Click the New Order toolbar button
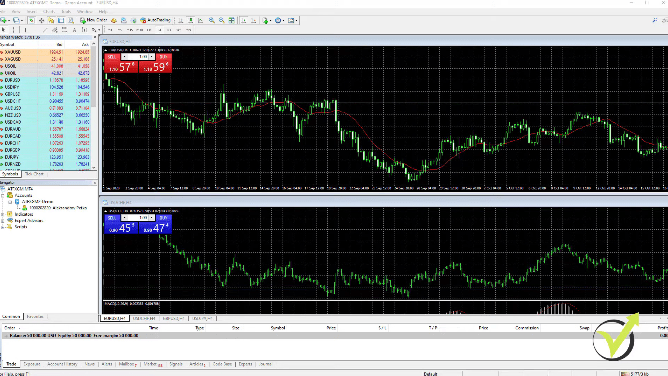 [x=93, y=20]
